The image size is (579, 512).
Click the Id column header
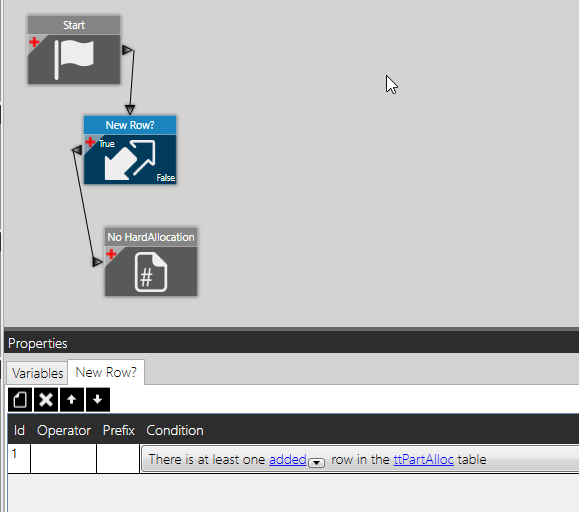click(19, 430)
